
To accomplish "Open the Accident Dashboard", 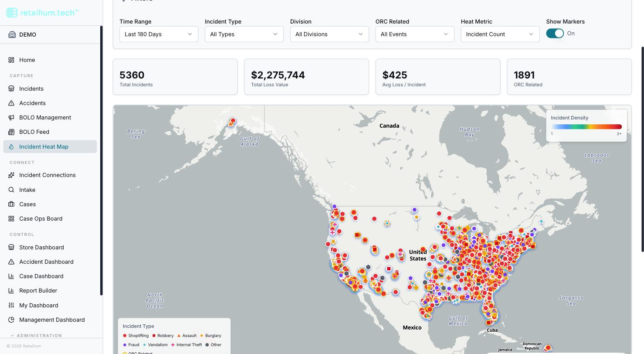I will tap(50, 262).
